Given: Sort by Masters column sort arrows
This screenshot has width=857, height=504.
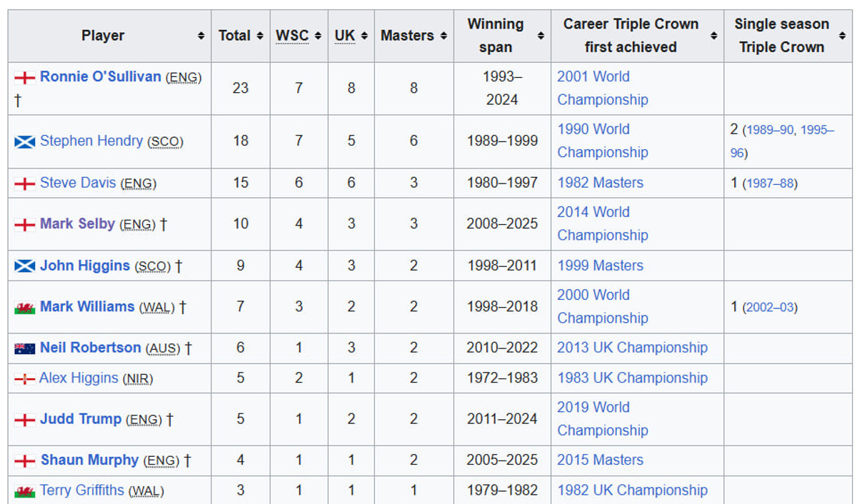Looking at the screenshot, I should pos(443,36).
